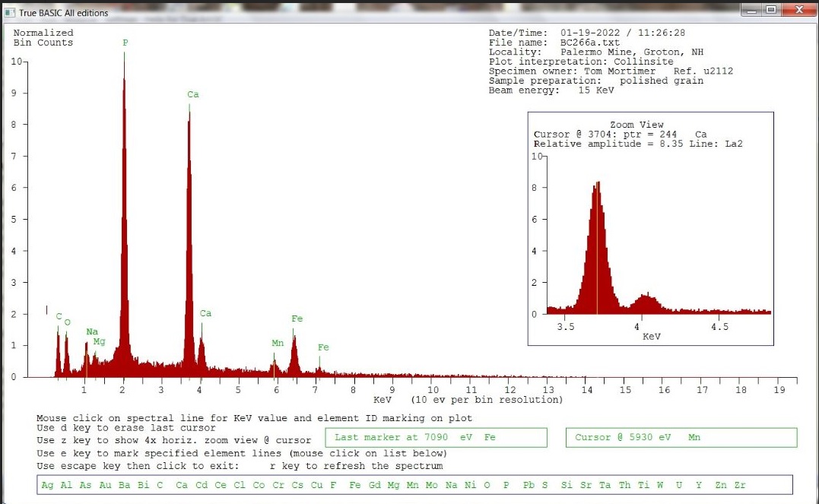Click the Mg peak label on the spectrum
This screenshot has width=819, height=504.
pyautogui.click(x=100, y=341)
